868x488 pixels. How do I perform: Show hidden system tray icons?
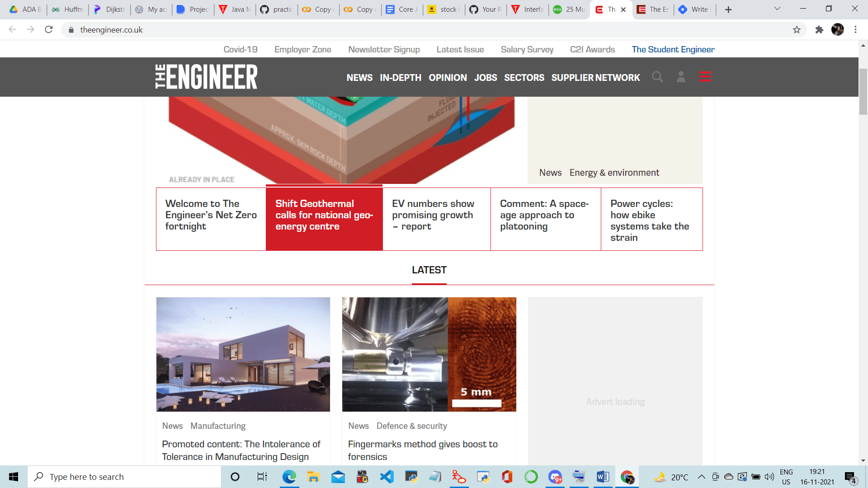click(701, 477)
